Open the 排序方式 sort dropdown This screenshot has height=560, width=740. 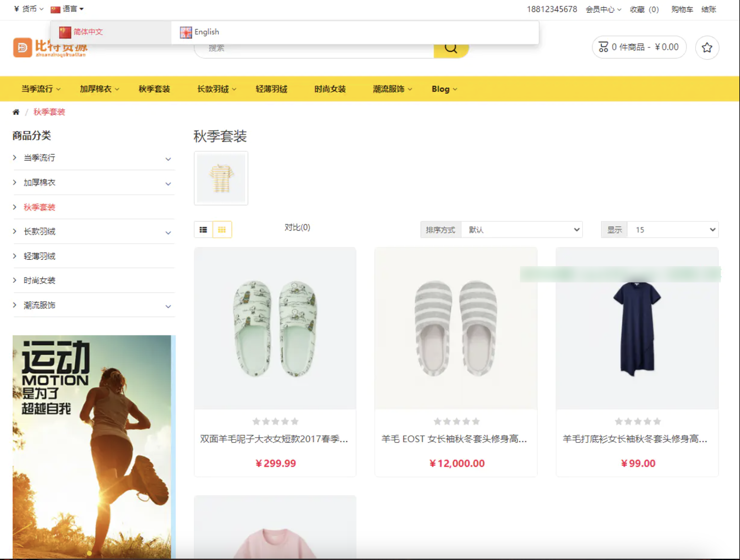pyautogui.click(x=523, y=230)
